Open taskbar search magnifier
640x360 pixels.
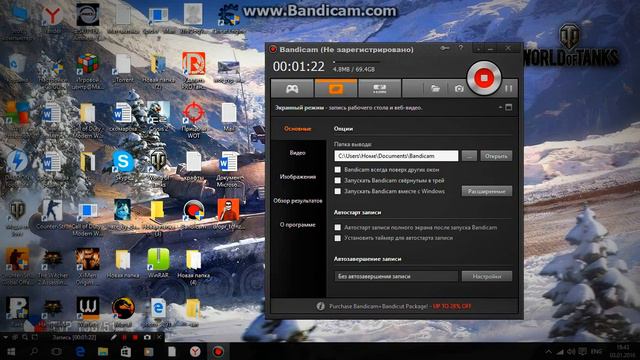pyautogui.click(x=34, y=351)
